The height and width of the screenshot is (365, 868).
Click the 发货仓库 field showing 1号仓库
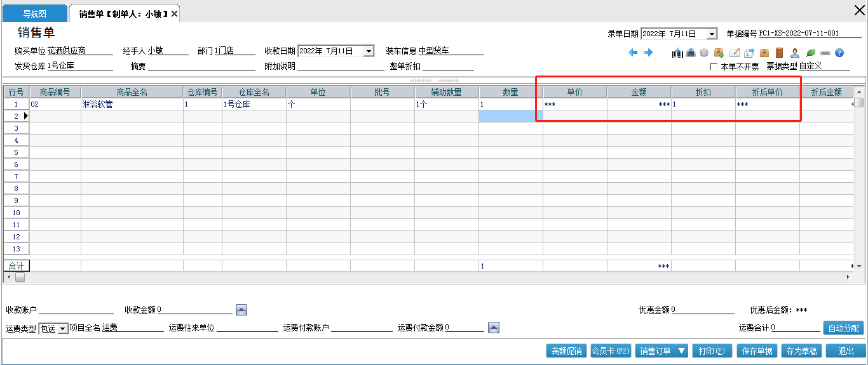click(x=80, y=66)
